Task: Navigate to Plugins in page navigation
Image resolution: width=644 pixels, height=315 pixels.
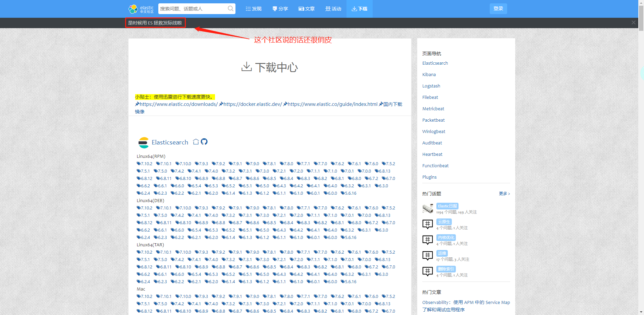Action: [429, 177]
